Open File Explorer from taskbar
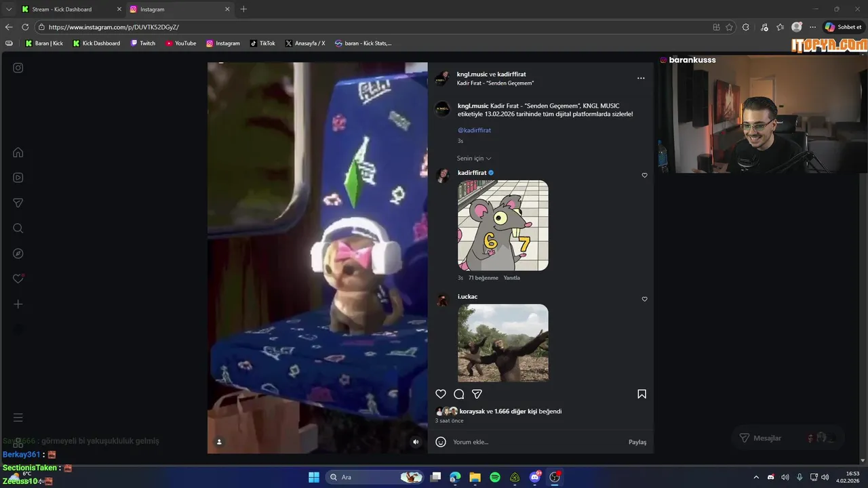 click(475, 477)
